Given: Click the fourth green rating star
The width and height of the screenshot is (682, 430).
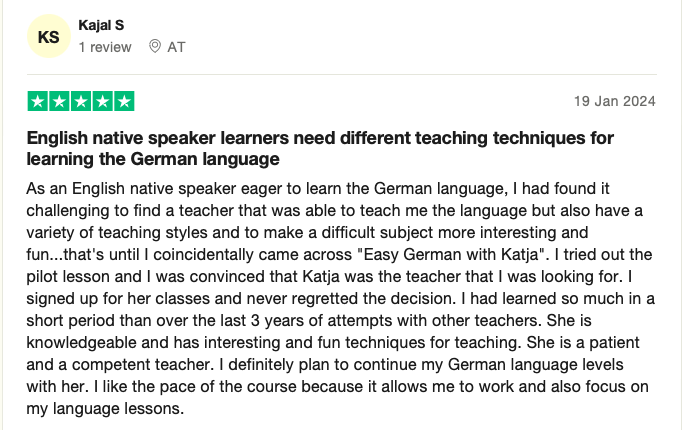Looking at the screenshot, I should point(103,101).
